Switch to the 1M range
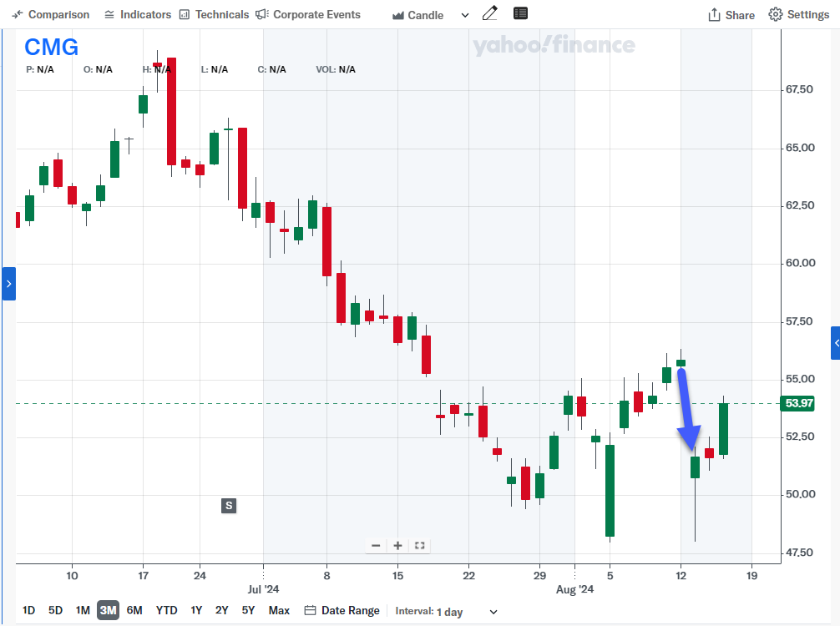The width and height of the screenshot is (840, 626). pos(83,610)
